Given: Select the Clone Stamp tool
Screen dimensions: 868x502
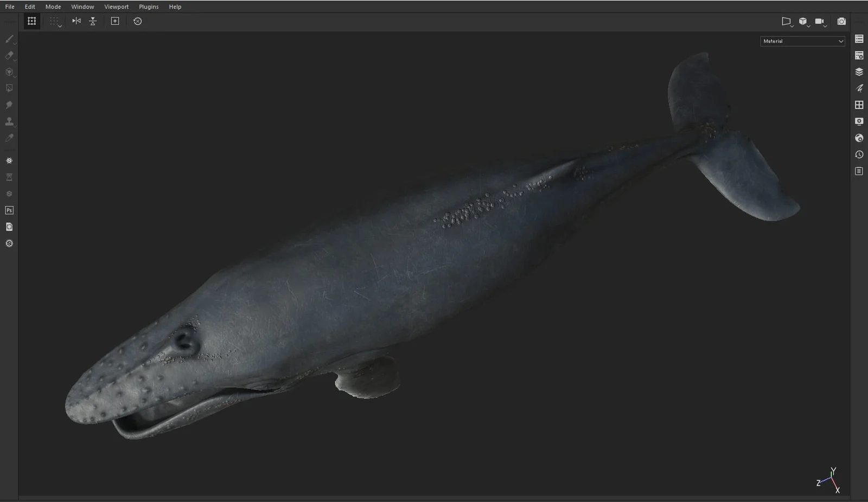Looking at the screenshot, I should (x=9, y=121).
